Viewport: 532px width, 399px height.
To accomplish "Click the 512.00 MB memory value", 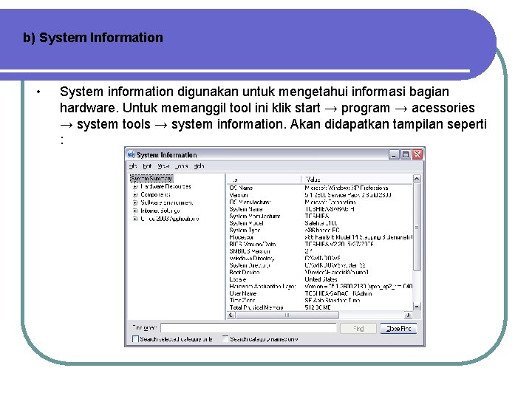I will pyautogui.click(x=318, y=307).
